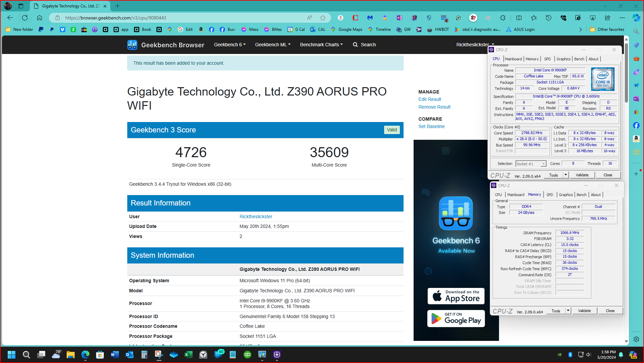
Task: Reload the Geekbench page
Action: pyautogui.click(x=25, y=18)
